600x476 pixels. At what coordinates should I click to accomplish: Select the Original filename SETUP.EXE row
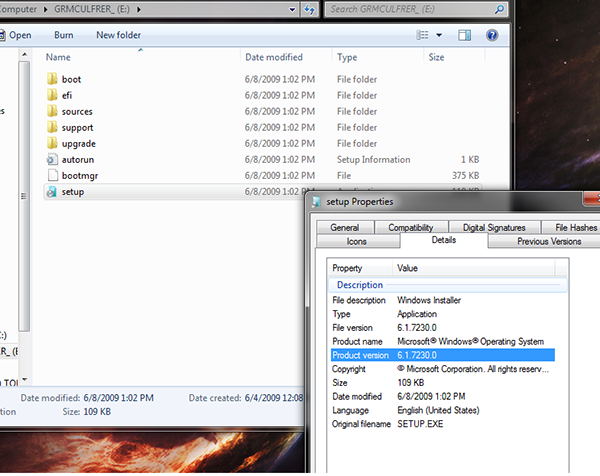pos(443,424)
